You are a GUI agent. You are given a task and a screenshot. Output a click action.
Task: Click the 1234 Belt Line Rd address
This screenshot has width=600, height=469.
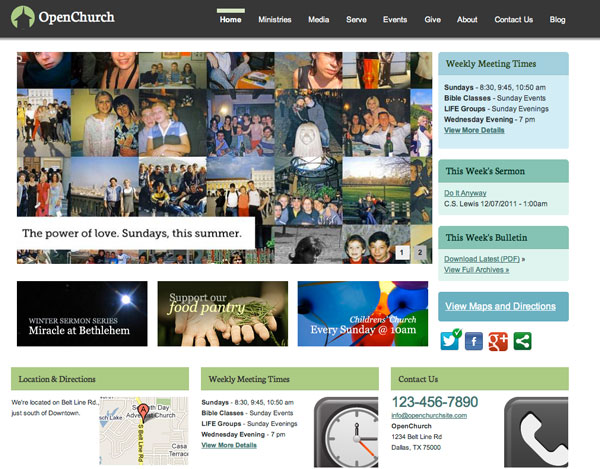pos(416,436)
